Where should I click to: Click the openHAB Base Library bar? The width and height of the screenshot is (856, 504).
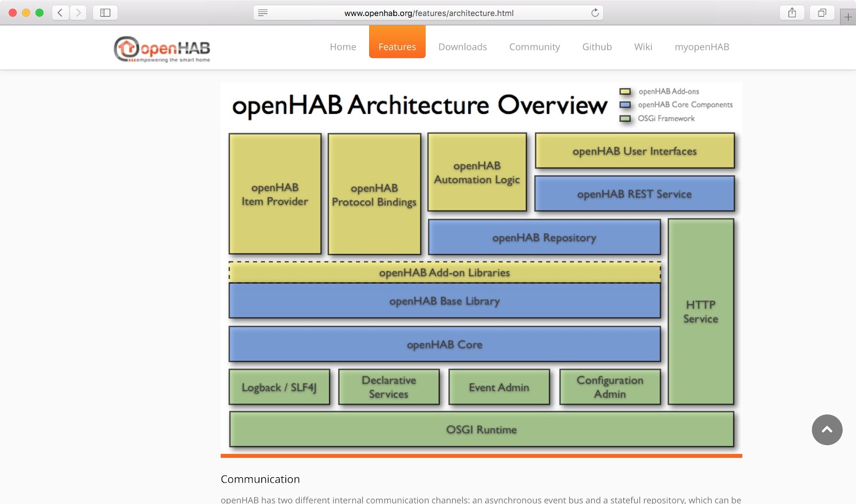445,301
